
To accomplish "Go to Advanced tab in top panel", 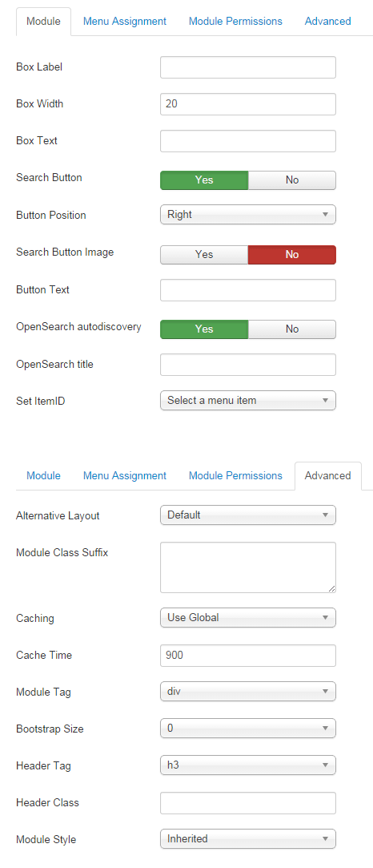I will pyautogui.click(x=327, y=21).
